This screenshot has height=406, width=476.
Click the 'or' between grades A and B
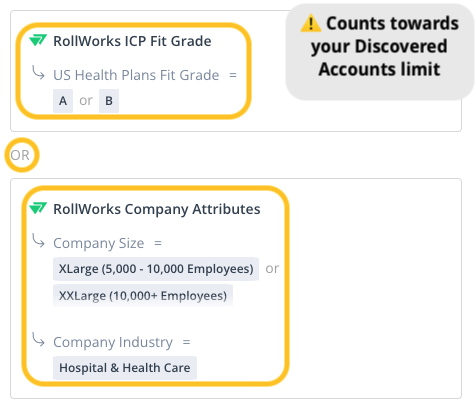[86, 101]
